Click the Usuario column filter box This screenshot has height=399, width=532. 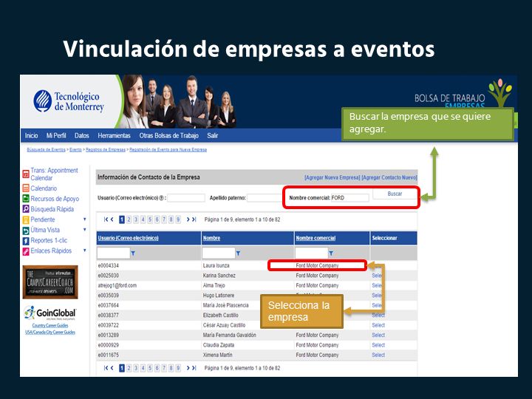[x=113, y=253]
